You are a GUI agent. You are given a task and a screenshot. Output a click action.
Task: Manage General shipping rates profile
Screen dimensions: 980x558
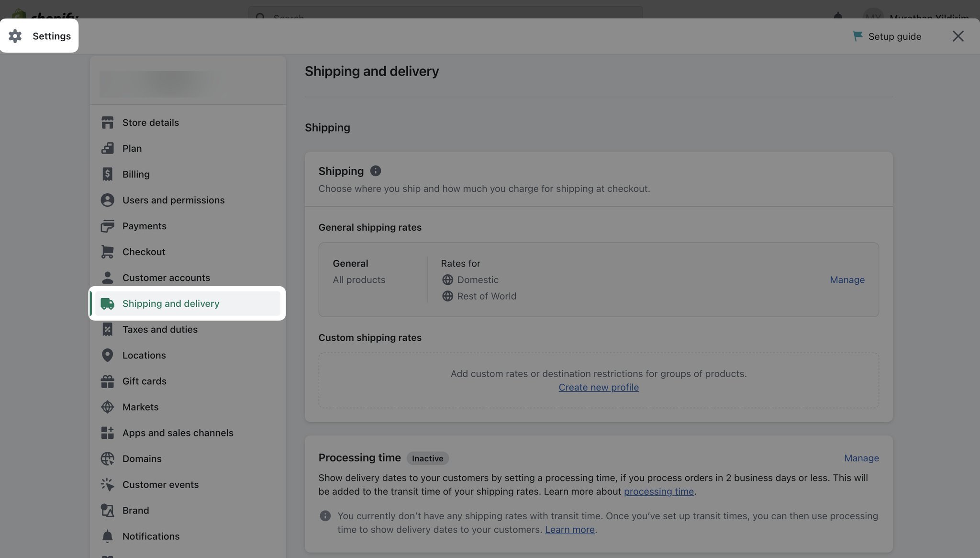click(x=847, y=279)
